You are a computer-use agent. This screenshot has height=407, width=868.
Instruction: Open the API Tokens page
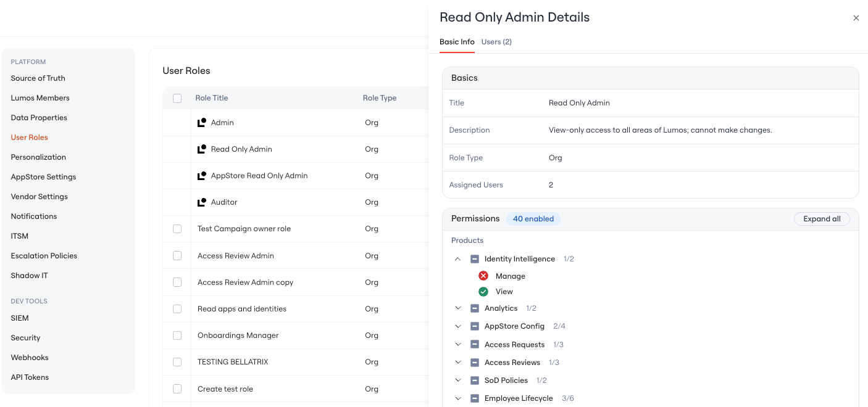30,377
